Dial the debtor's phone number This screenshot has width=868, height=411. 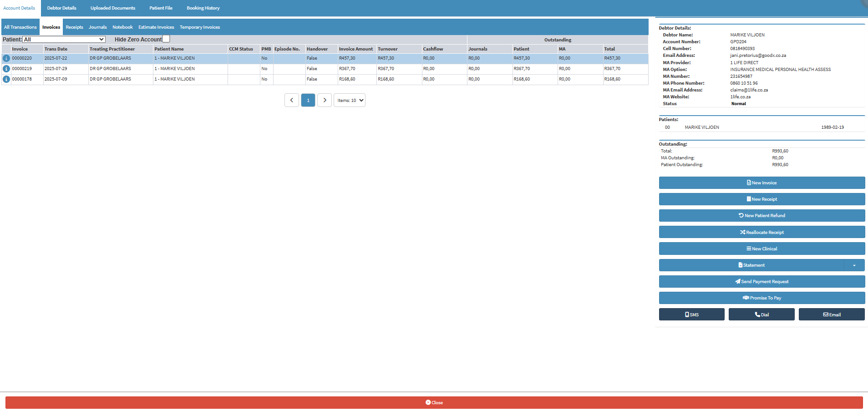tap(761, 315)
